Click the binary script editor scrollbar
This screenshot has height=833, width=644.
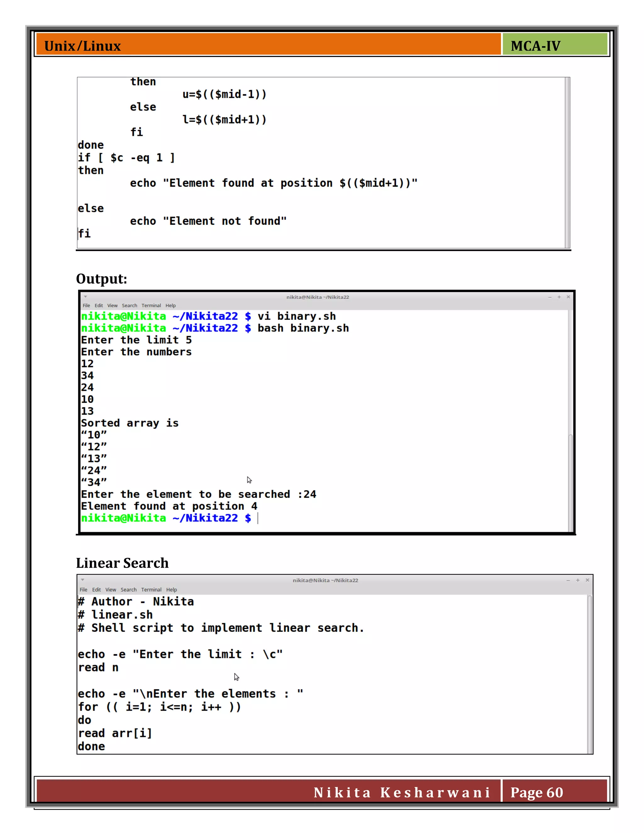point(567,163)
